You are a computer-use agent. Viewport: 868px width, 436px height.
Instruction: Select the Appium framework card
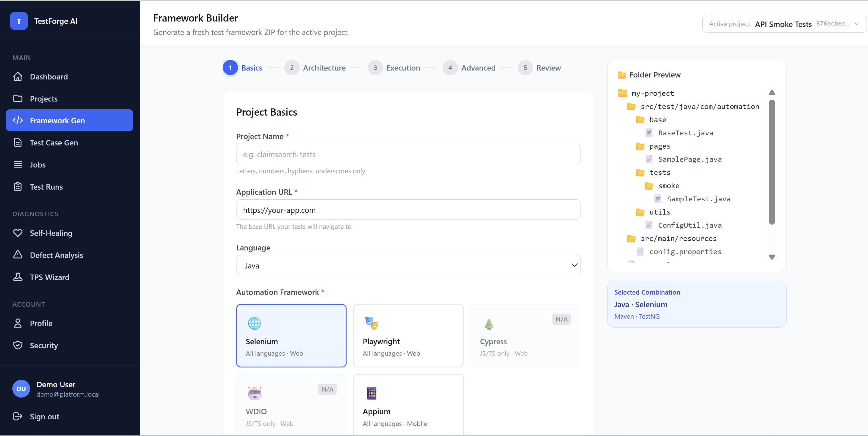(408, 405)
